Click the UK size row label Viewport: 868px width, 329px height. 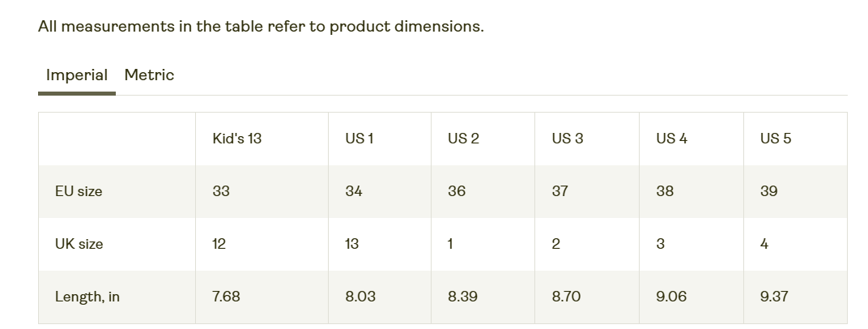[79, 244]
